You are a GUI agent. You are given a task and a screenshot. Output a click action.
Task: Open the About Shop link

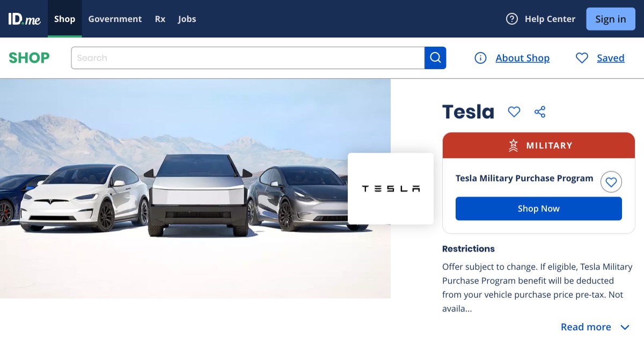click(x=522, y=58)
